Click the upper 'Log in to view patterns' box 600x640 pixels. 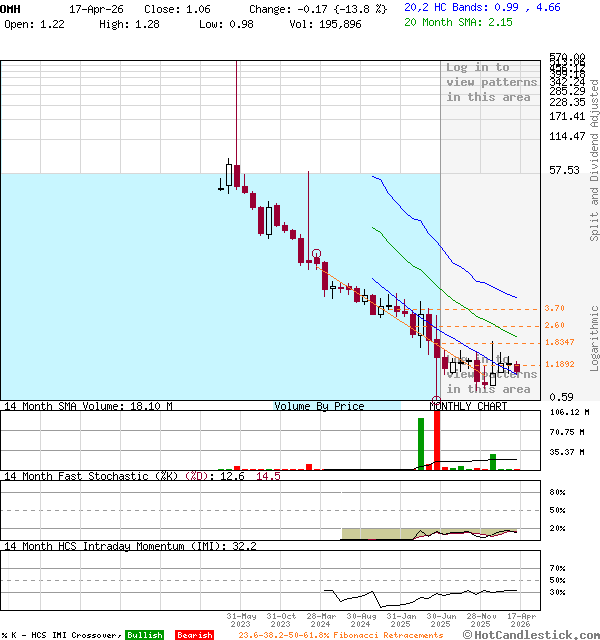[x=491, y=82]
